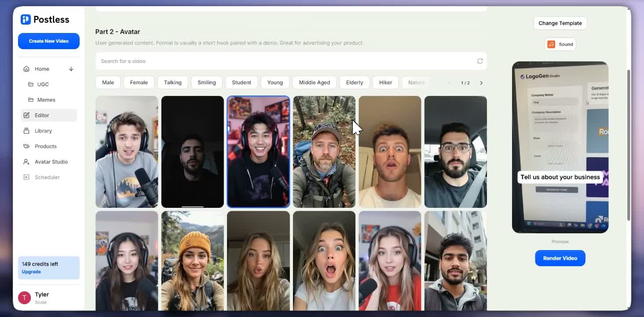Click Create New Video button
This screenshot has height=317, width=644.
pyautogui.click(x=49, y=41)
